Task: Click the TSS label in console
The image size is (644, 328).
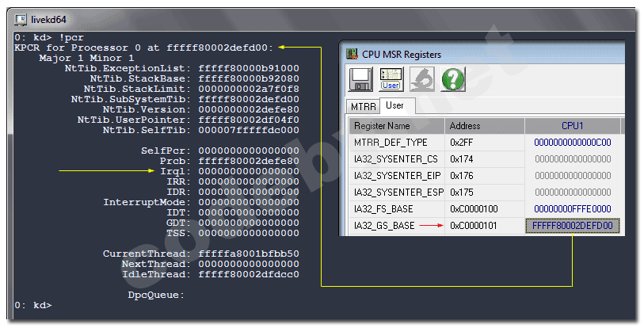Action: point(179,233)
